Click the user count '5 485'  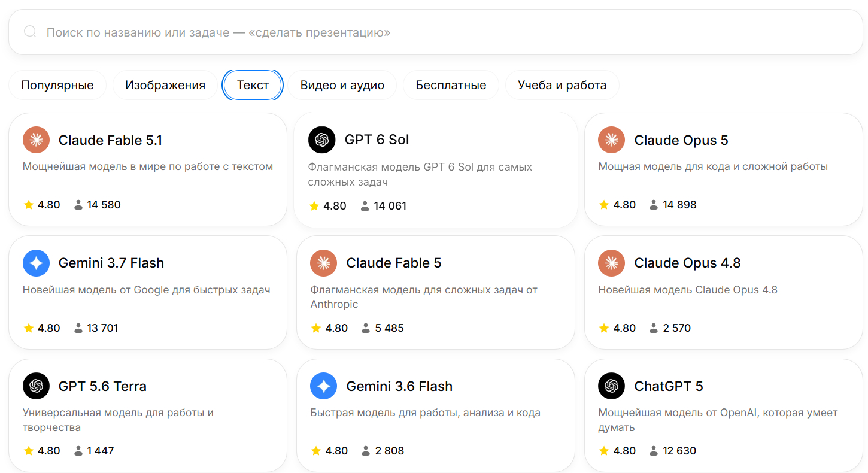[390, 328]
